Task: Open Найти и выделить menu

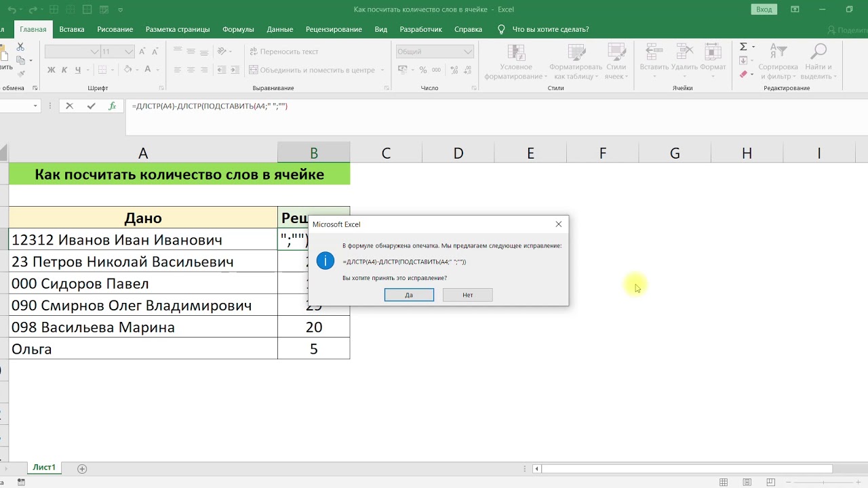Action: coord(819,62)
